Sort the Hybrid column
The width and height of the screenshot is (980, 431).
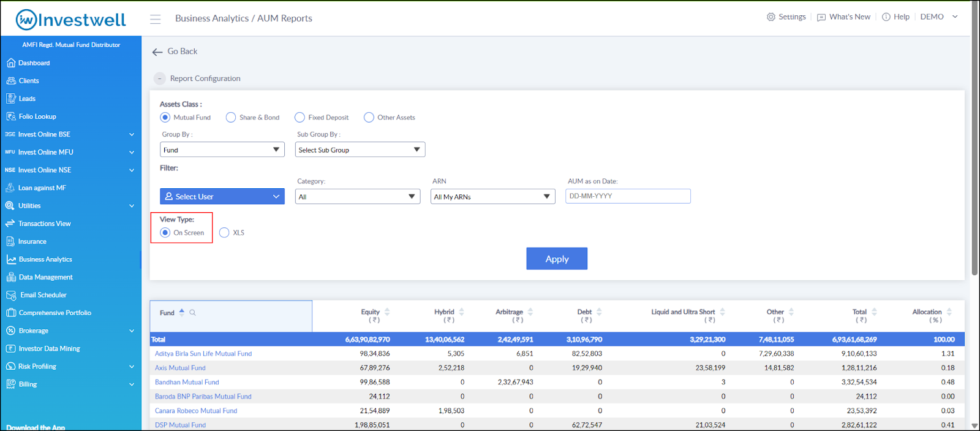coord(462,312)
